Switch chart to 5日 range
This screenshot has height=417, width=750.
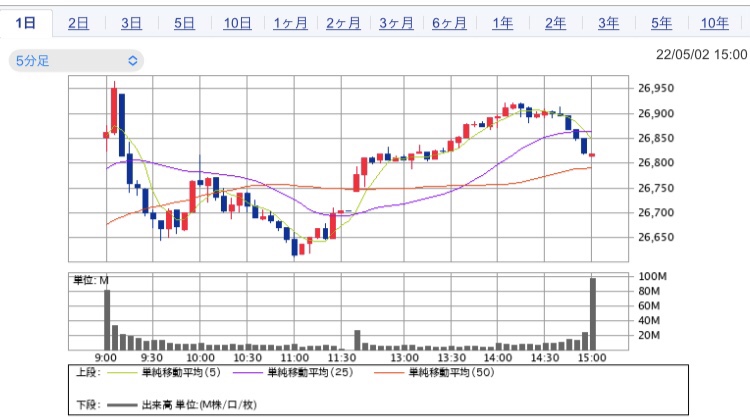(x=184, y=23)
